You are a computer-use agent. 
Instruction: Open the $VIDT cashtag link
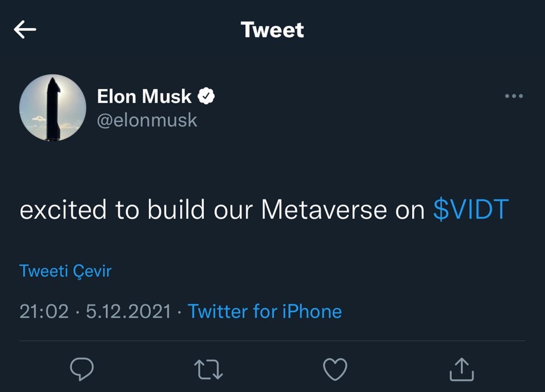(x=471, y=211)
